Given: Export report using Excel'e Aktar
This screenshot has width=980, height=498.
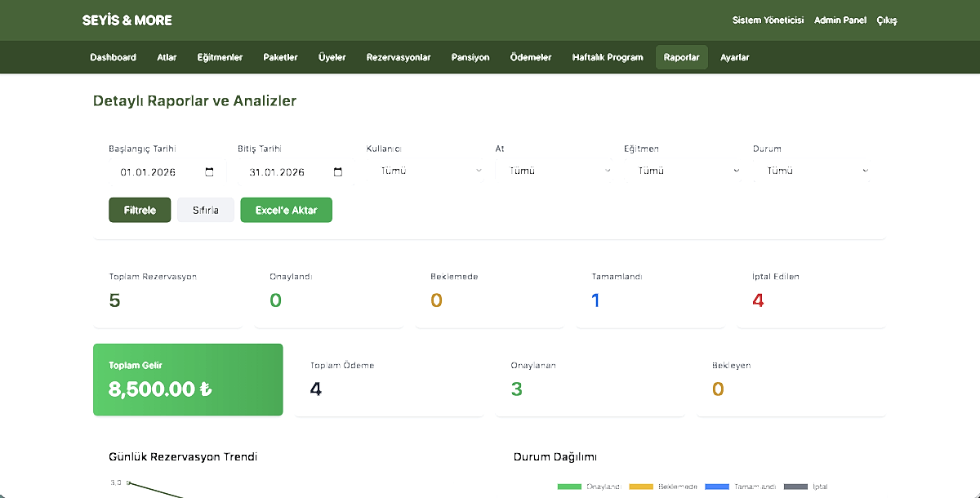Looking at the screenshot, I should pyautogui.click(x=286, y=210).
